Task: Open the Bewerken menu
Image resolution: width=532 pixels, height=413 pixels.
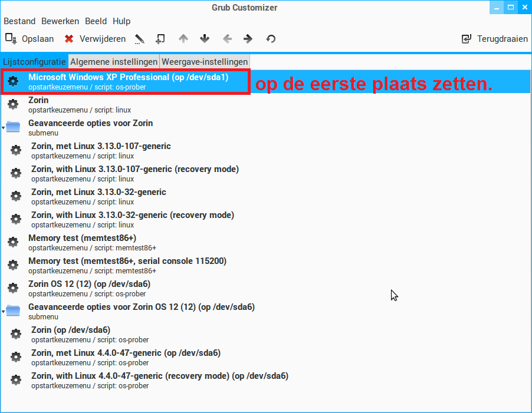Action: pos(60,21)
